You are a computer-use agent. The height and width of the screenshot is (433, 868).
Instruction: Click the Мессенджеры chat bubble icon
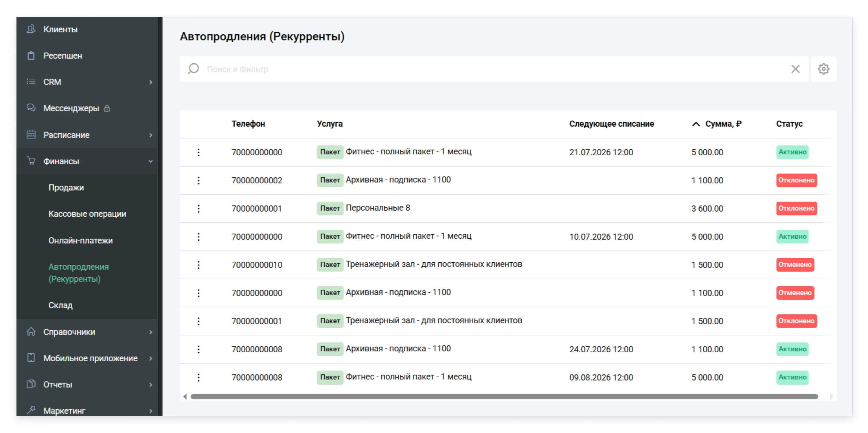coord(31,108)
